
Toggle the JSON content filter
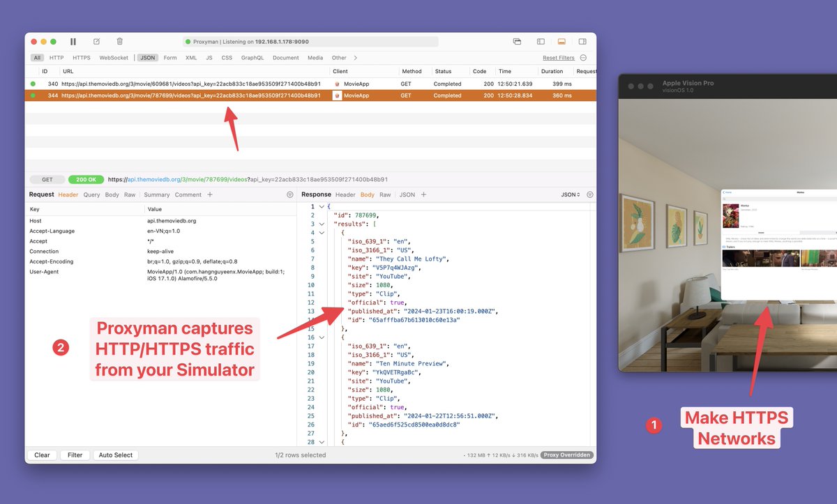point(147,58)
